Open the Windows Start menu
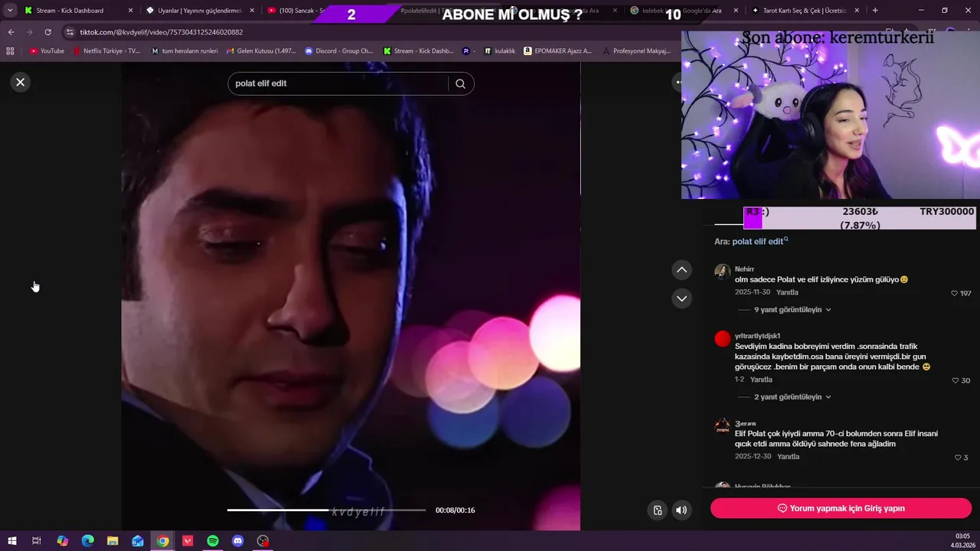Screen dimensions: 980x551 (11, 541)
